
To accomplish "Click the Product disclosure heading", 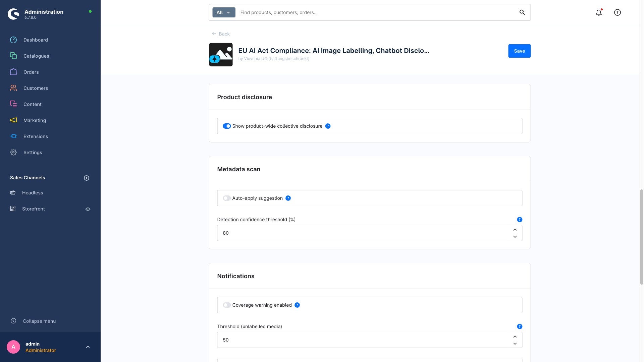I will [245, 97].
